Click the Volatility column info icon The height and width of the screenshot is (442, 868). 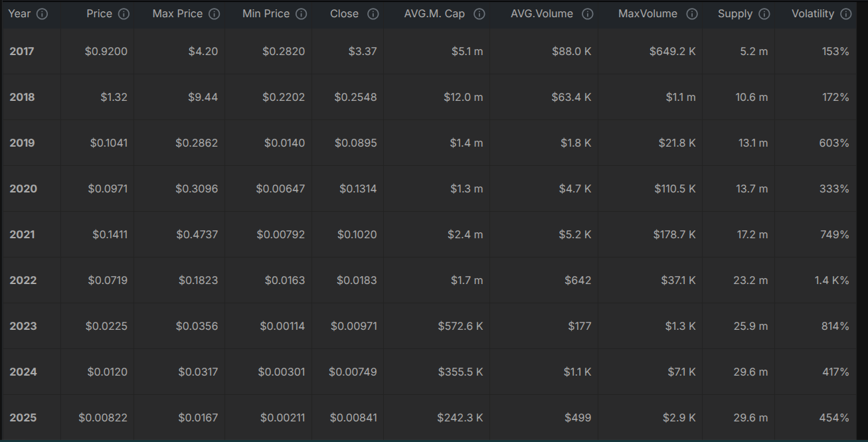(845, 14)
